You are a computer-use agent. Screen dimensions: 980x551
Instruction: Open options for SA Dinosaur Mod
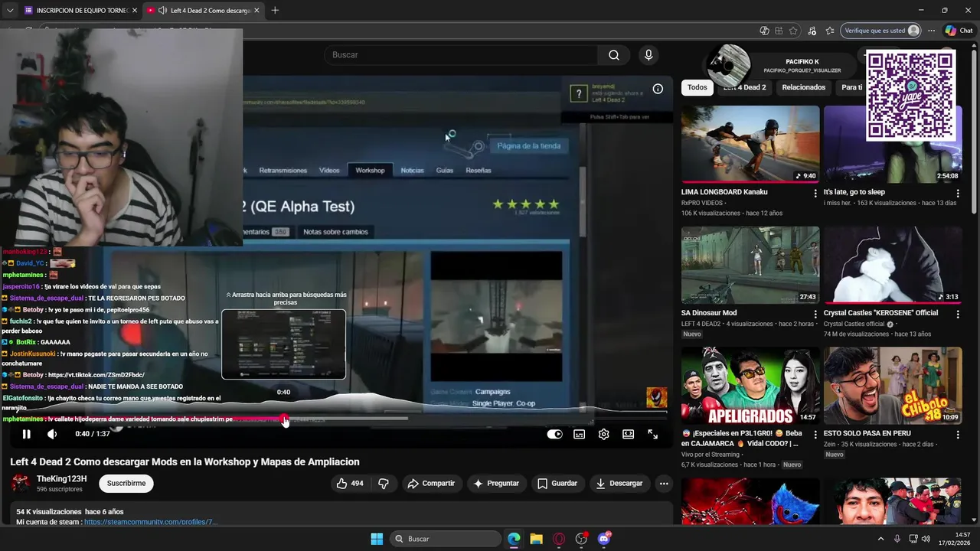(x=815, y=314)
